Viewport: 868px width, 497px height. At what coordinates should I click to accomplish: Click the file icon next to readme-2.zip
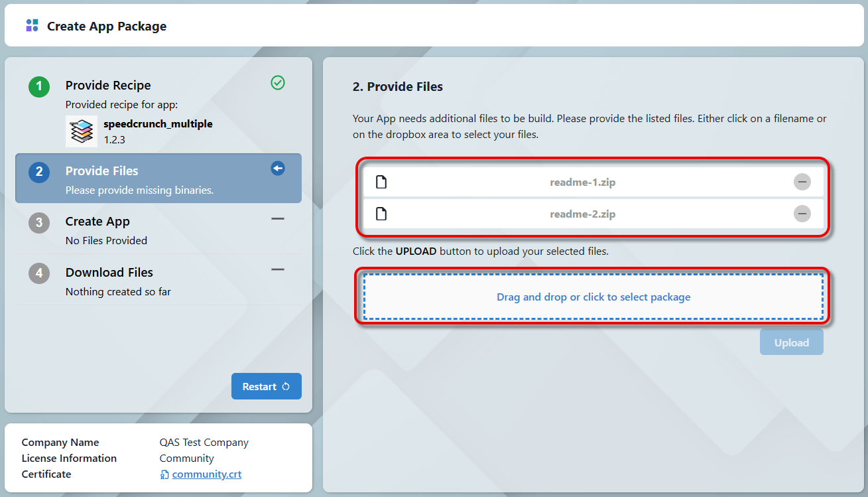pyautogui.click(x=381, y=214)
